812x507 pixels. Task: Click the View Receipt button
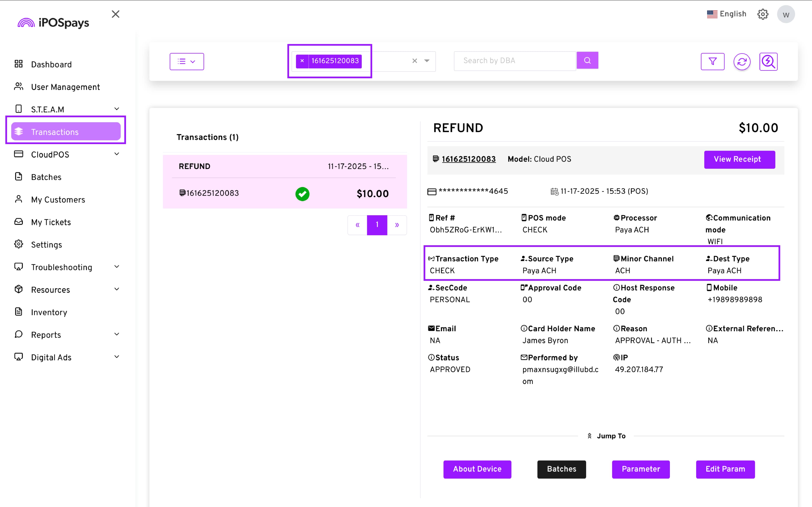click(739, 159)
